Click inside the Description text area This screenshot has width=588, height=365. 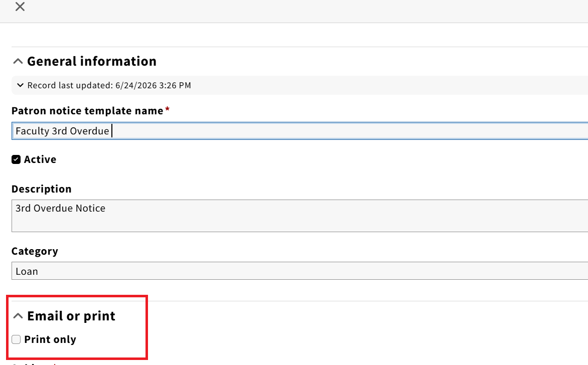pyautogui.click(x=300, y=216)
